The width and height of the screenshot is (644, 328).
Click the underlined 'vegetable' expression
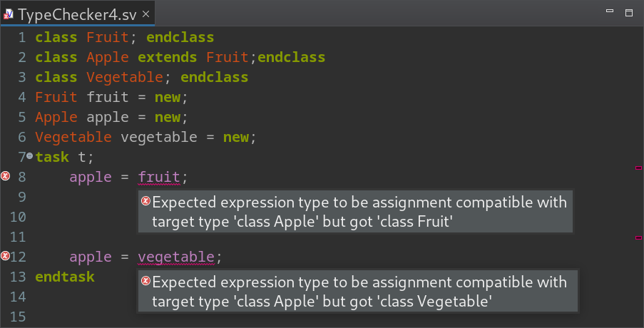coord(176,257)
